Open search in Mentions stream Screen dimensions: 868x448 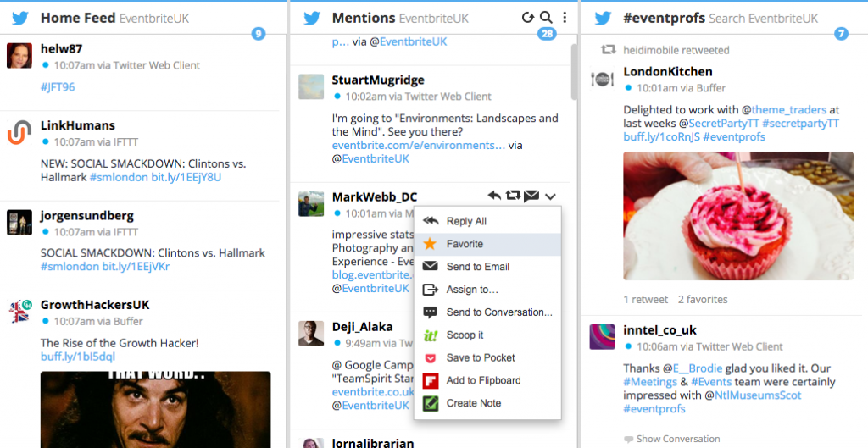(546, 18)
